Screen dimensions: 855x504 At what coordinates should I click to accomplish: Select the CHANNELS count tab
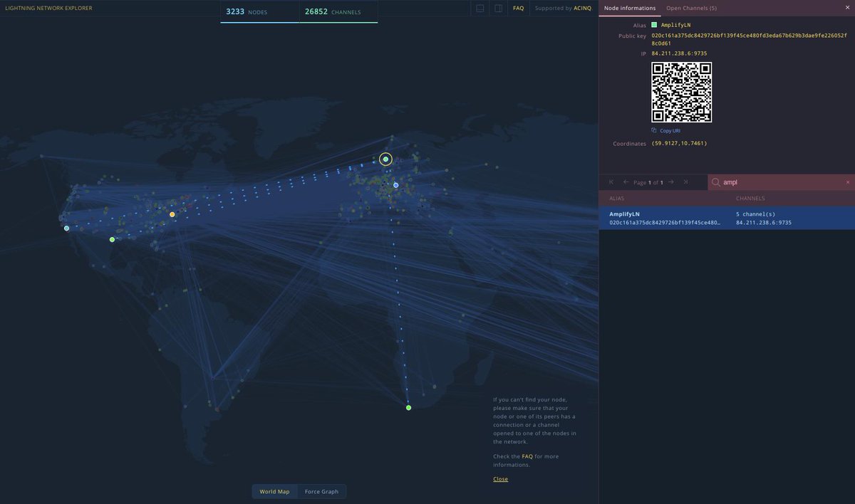331,11
